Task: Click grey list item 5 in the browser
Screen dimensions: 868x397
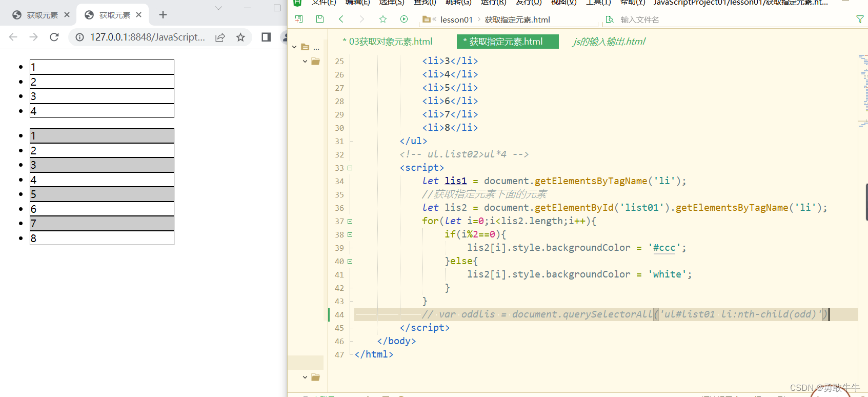Action: [x=102, y=194]
